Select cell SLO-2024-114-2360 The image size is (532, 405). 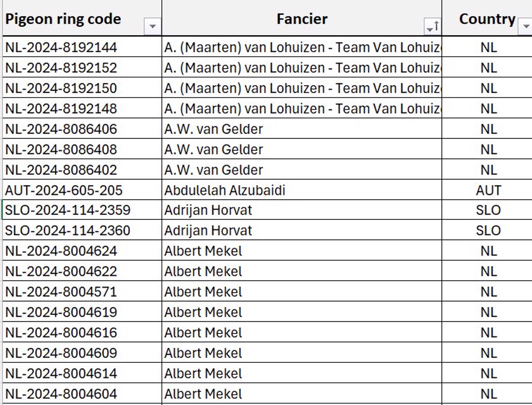coord(82,230)
